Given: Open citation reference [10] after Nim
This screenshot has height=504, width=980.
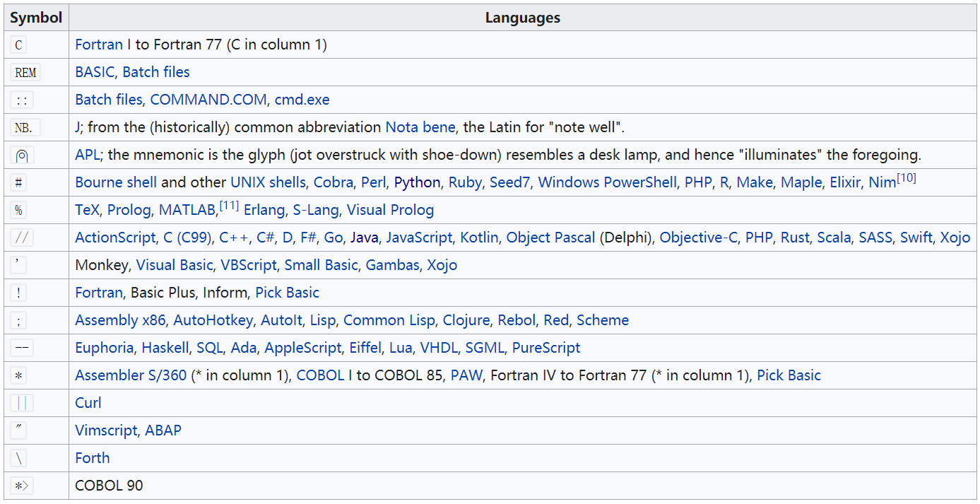Looking at the screenshot, I should pos(906,178).
